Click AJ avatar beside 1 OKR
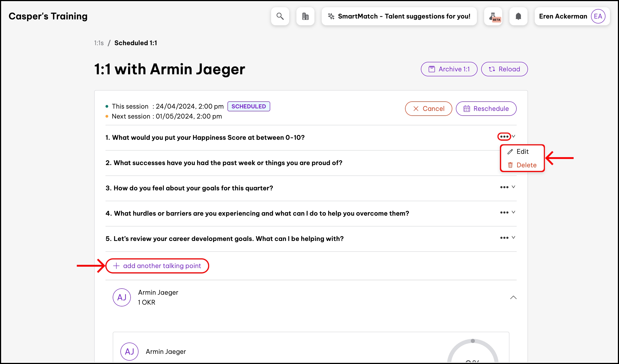This screenshot has width=619, height=364. pos(122,297)
